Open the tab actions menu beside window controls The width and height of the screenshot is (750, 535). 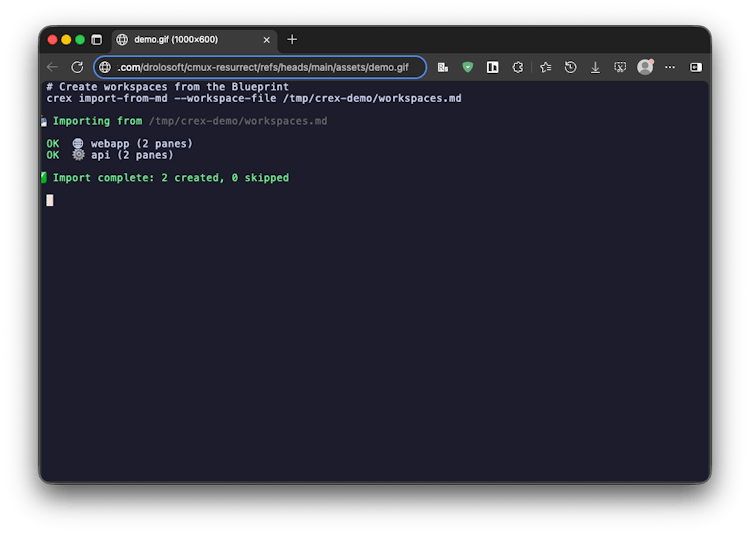click(97, 40)
